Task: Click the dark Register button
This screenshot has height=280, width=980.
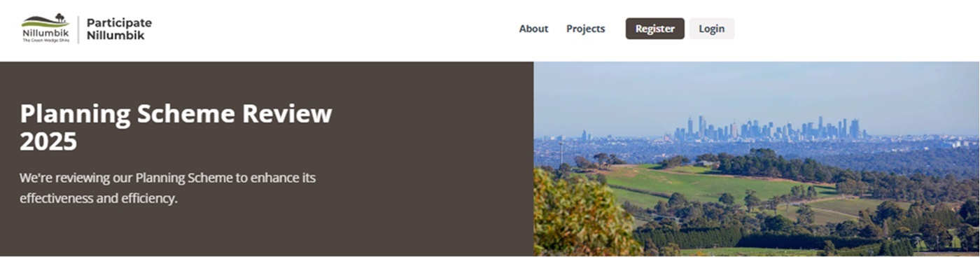Action: 655,29
